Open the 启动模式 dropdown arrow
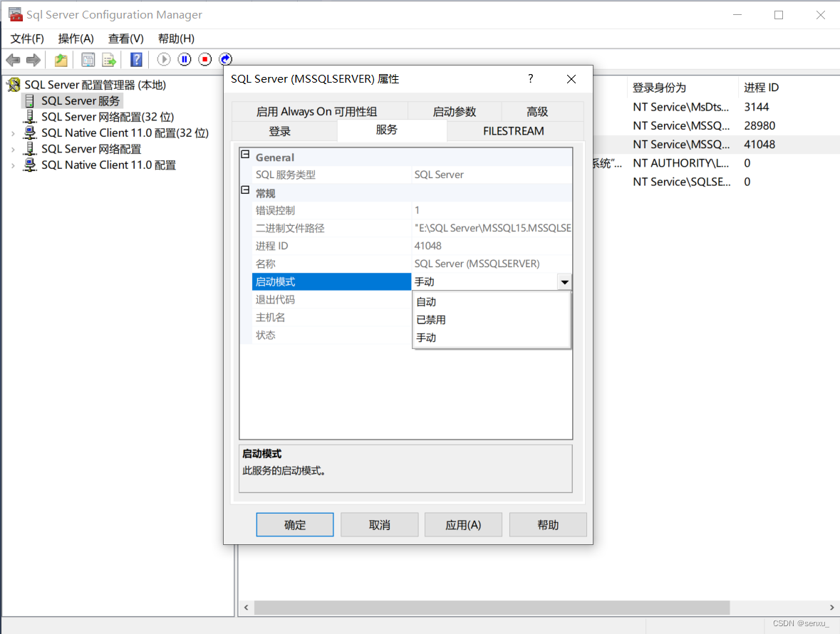The image size is (840, 634). coord(565,281)
